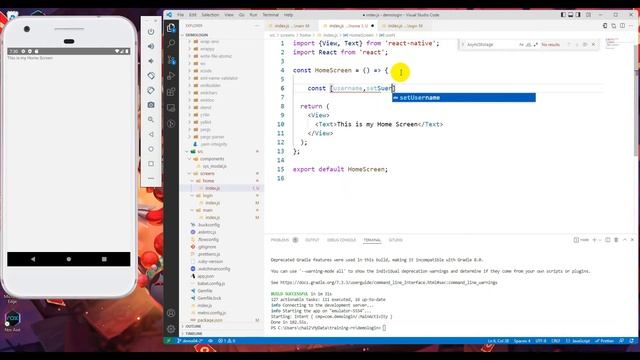
Task: Click the emulator volume down button
Action: [x=151, y=61]
